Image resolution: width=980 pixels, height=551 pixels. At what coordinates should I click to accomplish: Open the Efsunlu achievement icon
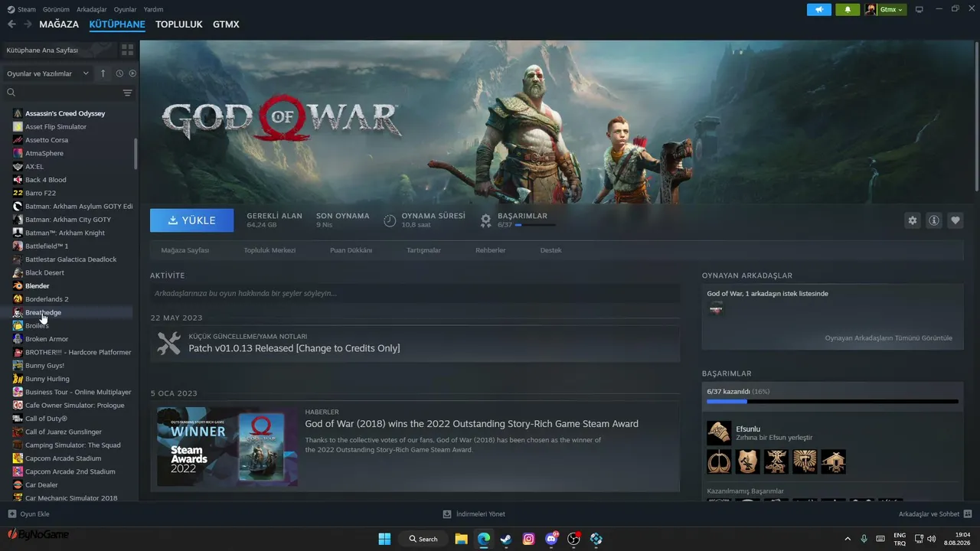pyautogui.click(x=719, y=433)
